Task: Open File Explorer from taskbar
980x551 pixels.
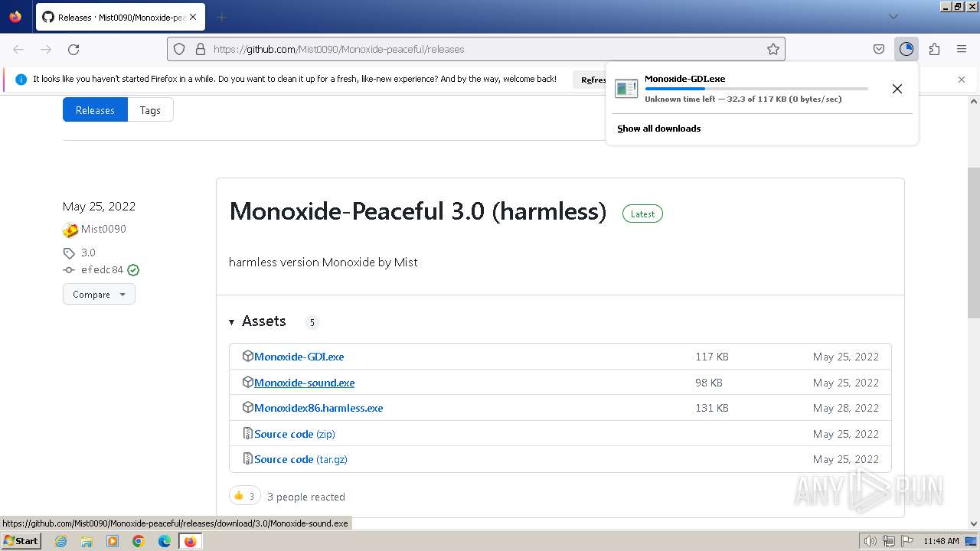Action: point(87,541)
